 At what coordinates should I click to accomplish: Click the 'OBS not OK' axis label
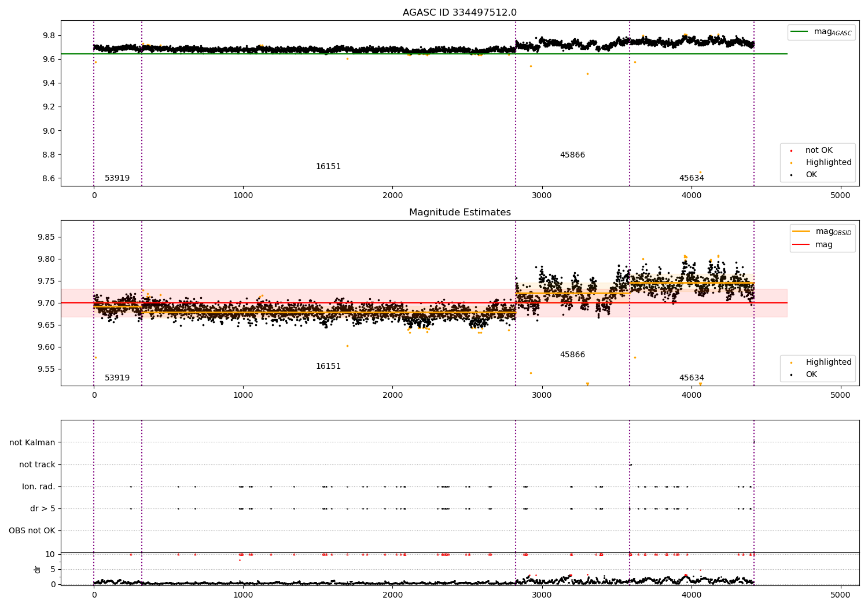(32, 531)
